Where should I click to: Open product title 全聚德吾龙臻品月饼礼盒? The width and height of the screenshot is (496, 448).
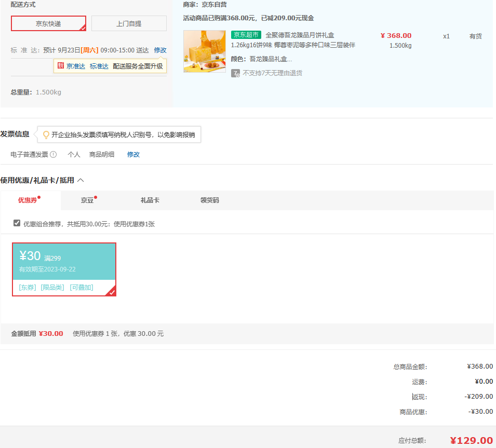300,35
